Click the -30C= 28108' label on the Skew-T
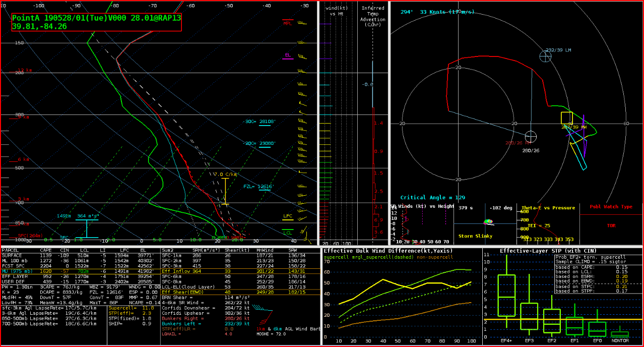Image resolution: width=644 pixels, height=347 pixels. [259, 122]
